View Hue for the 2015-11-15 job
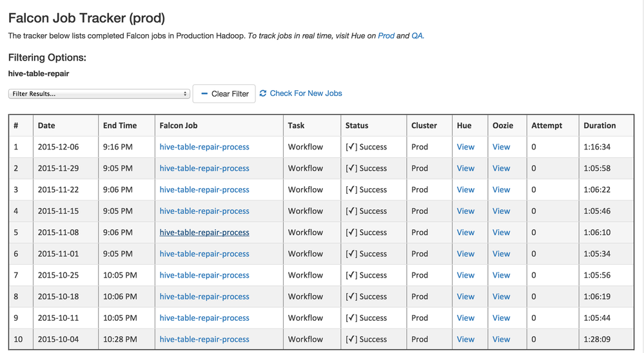This screenshot has width=644, height=353. coord(465,211)
